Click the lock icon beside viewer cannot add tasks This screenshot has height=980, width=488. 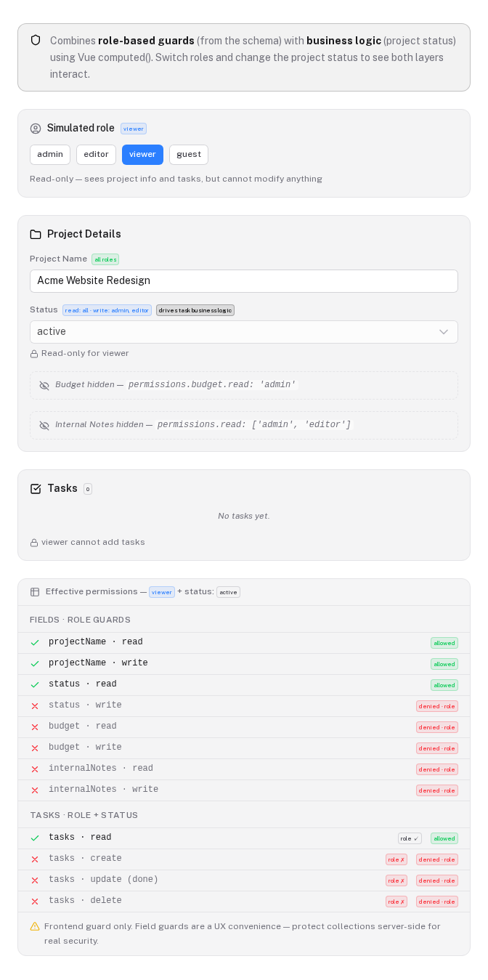[x=34, y=543]
